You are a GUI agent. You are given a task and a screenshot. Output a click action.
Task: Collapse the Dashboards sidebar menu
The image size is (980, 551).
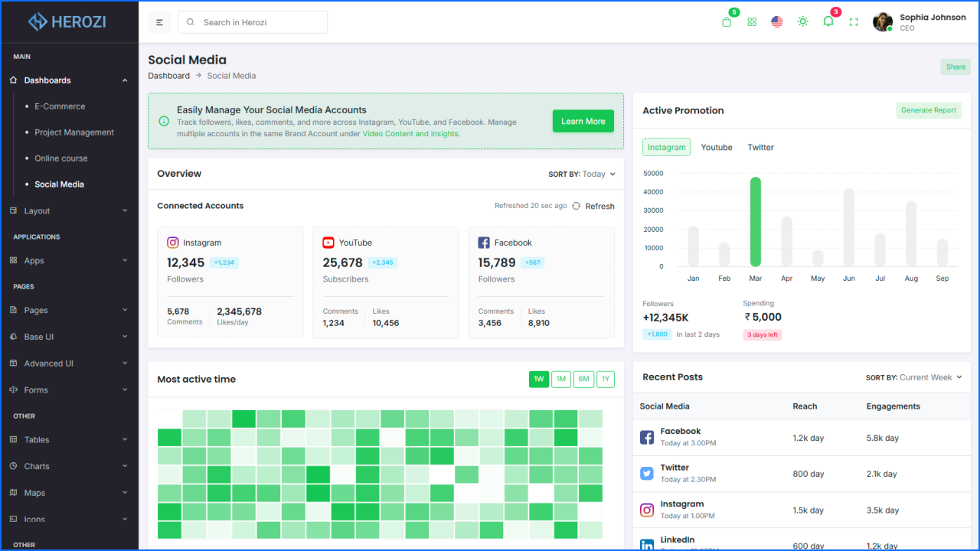[x=69, y=80]
